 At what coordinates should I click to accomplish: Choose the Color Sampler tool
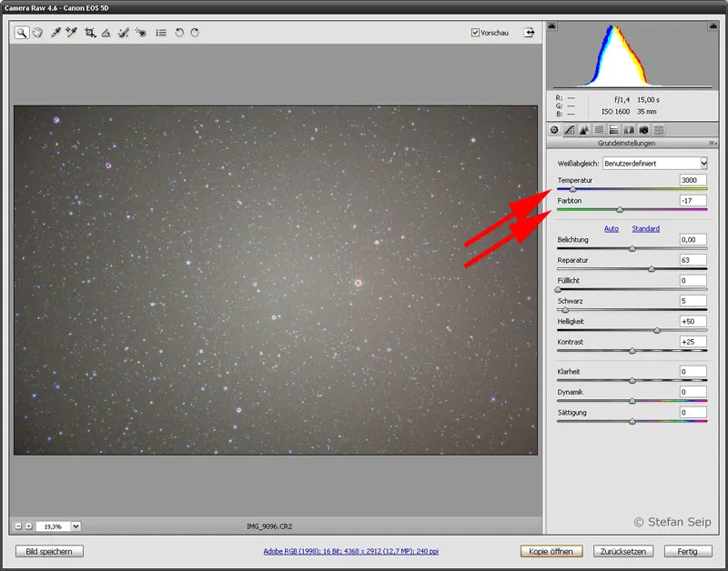[x=71, y=33]
